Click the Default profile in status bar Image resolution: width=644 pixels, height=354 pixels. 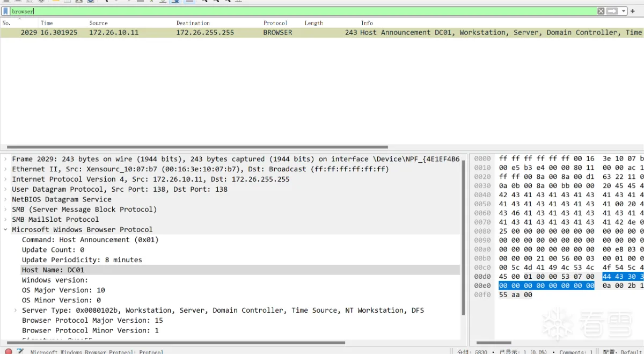pyautogui.click(x=632, y=352)
